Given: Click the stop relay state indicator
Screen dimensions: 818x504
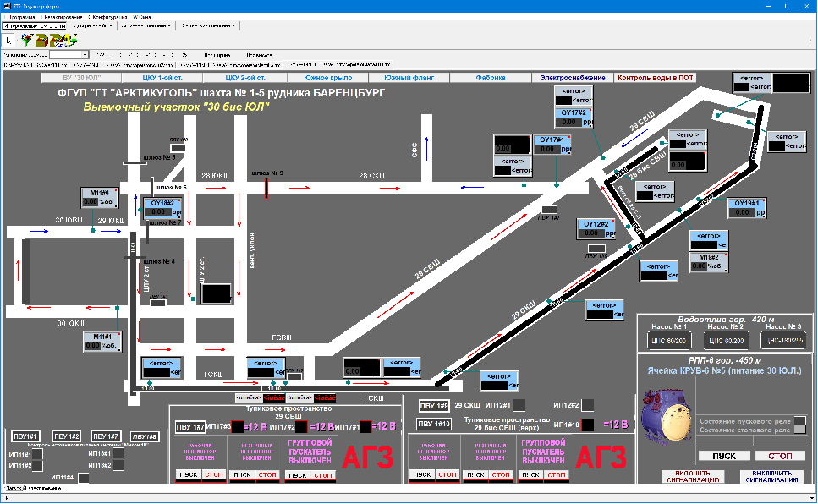Looking at the screenshot, I should click(x=799, y=430).
